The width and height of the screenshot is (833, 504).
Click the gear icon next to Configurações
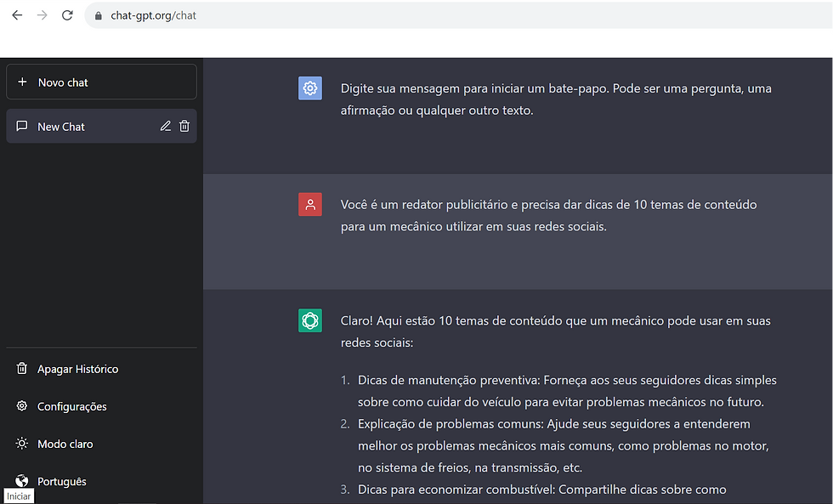pos(22,405)
